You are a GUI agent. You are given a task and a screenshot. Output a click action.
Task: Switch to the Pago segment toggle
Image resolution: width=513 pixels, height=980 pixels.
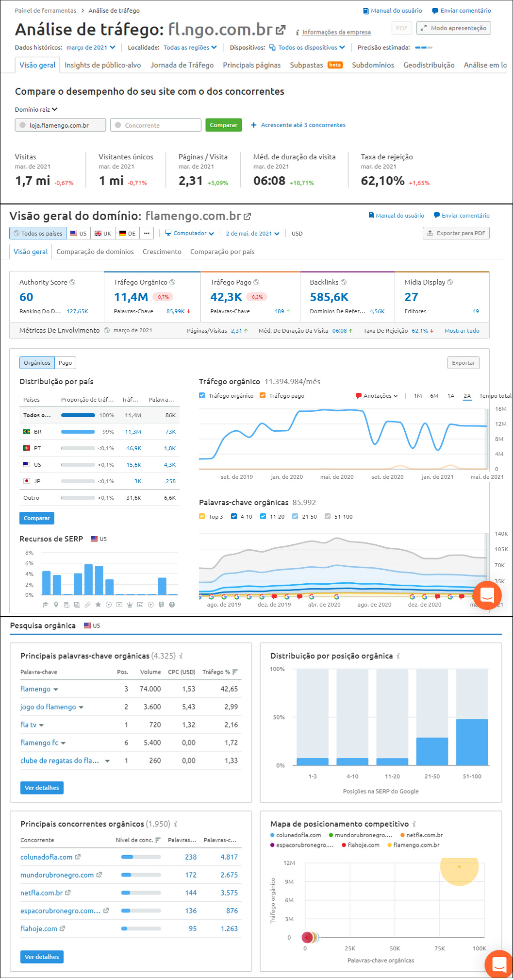66,363
